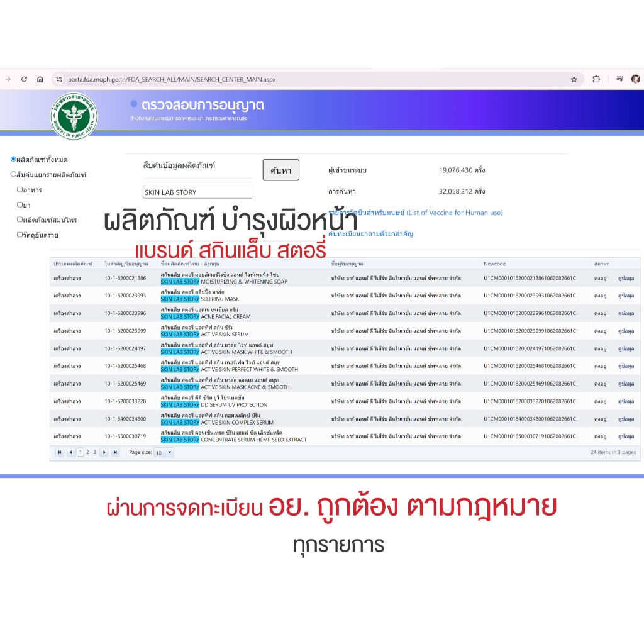This screenshot has width=644, height=644.
Task: Jump to first page of results
Action: click(60, 452)
